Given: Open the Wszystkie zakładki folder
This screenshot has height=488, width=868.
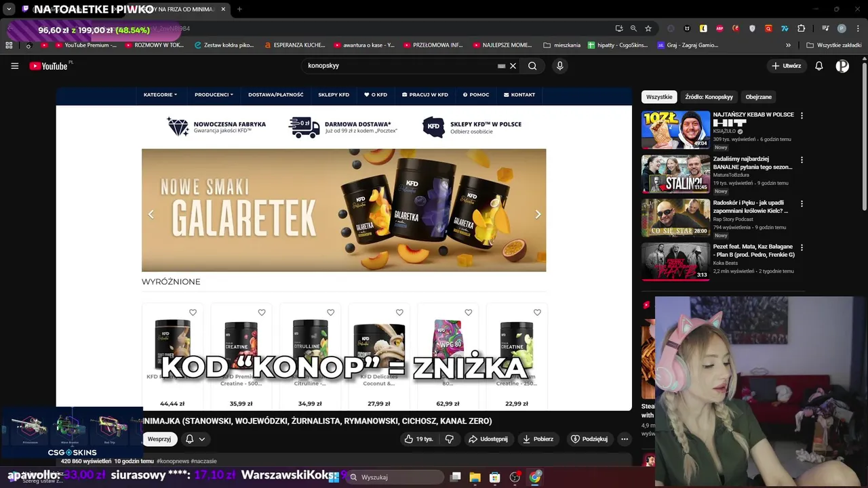Looking at the screenshot, I should (x=834, y=45).
